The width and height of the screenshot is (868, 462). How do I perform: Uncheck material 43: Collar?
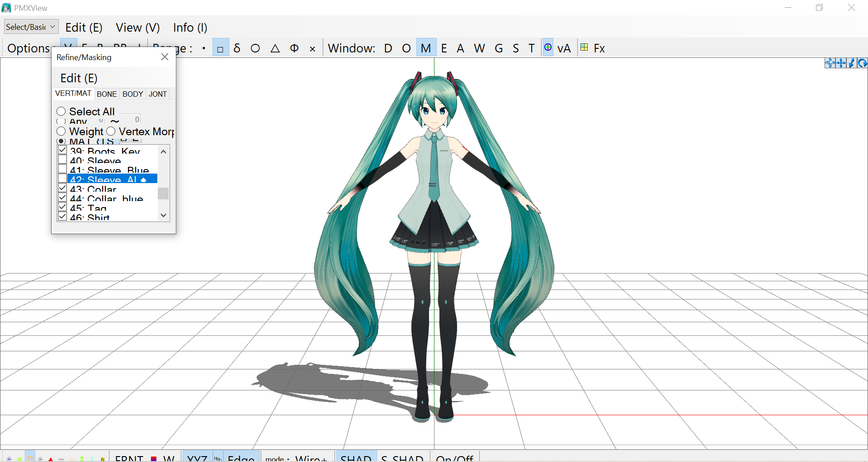(62, 188)
